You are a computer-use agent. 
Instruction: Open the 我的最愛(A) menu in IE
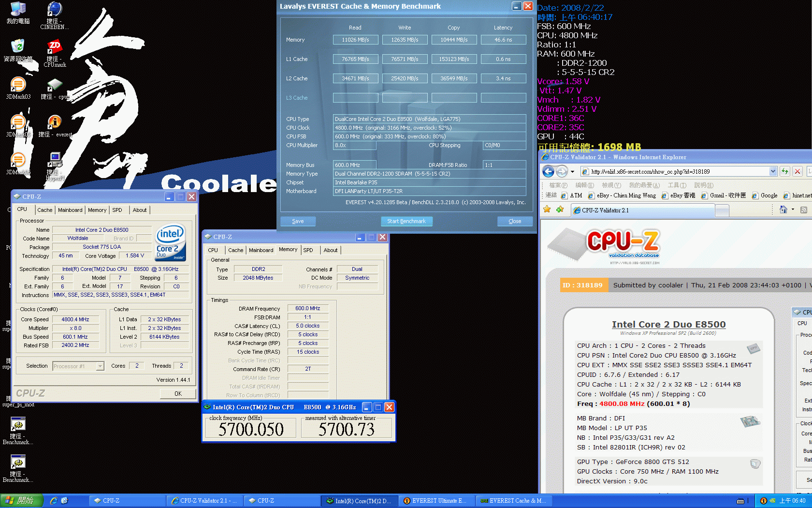[644, 185]
